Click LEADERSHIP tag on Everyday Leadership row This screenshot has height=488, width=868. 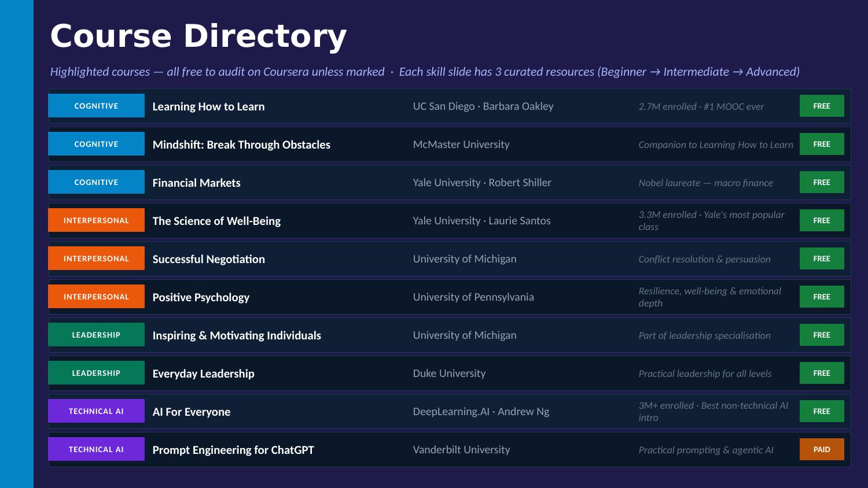pyautogui.click(x=96, y=373)
